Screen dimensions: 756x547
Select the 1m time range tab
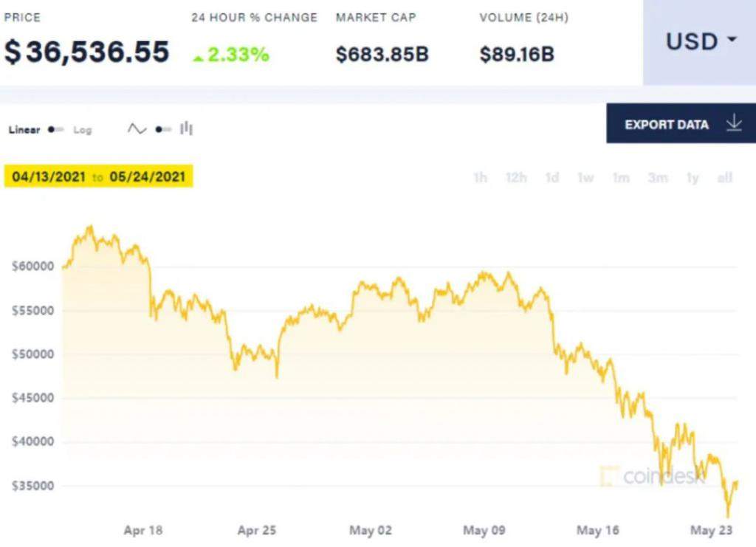621,178
